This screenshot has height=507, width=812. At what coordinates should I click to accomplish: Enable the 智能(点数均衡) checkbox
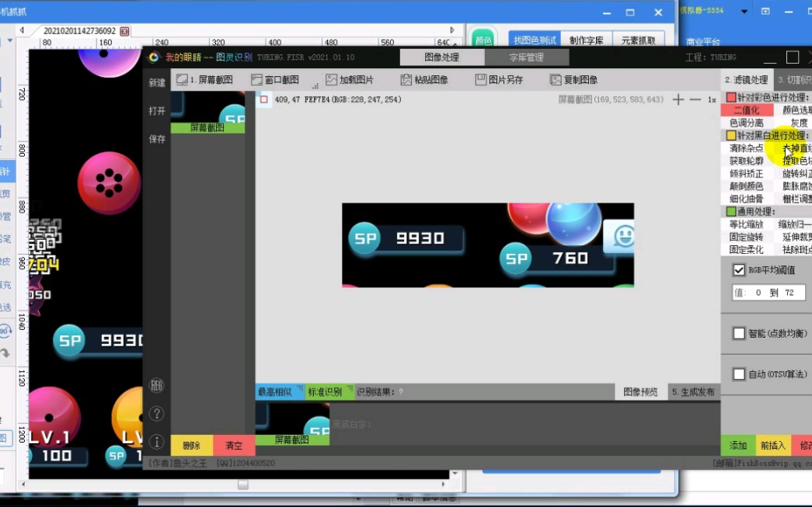point(739,334)
